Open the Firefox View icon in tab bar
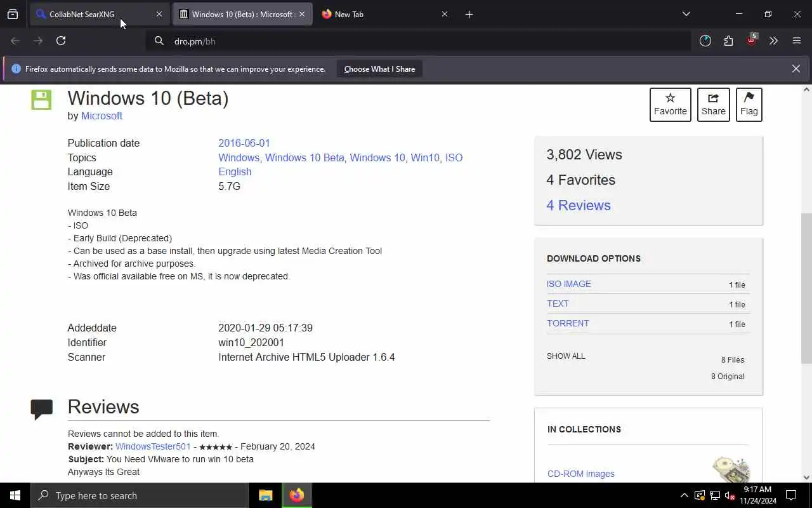Image resolution: width=812 pixels, height=508 pixels. (x=13, y=14)
